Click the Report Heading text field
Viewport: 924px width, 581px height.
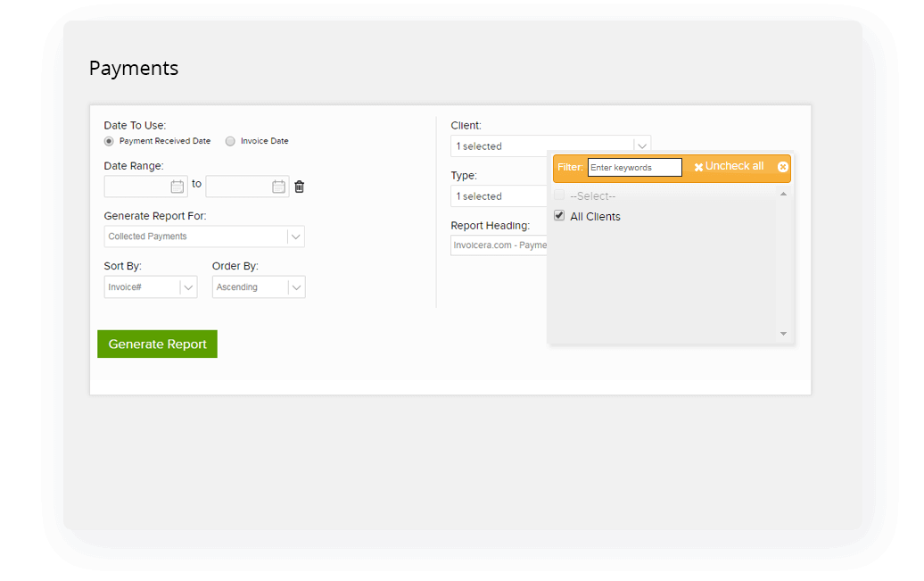499,245
